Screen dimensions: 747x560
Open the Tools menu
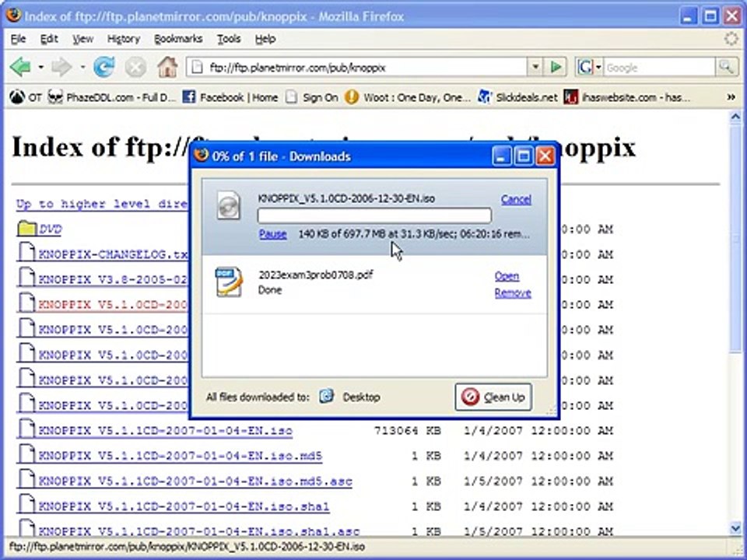[229, 39]
